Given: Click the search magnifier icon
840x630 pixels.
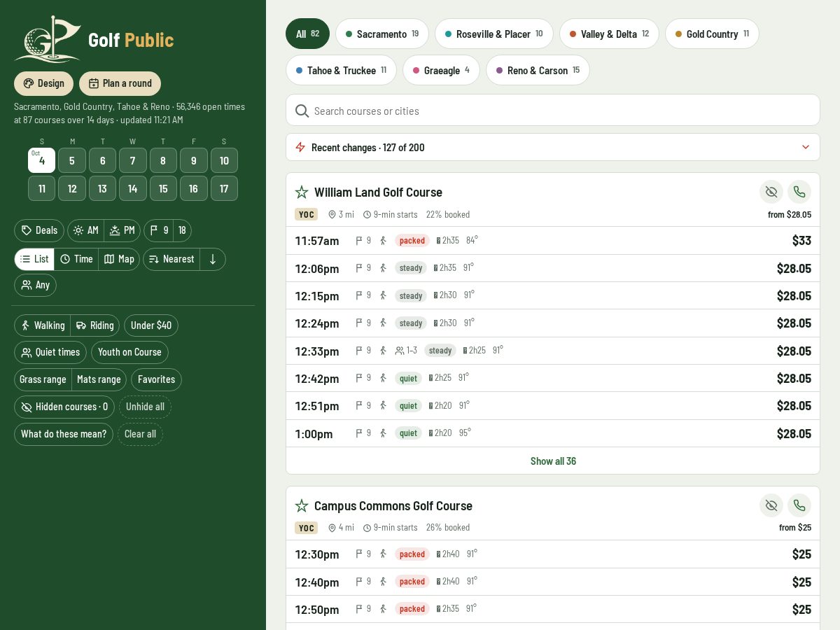Looking at the screenshot, I should pos(302,111).
